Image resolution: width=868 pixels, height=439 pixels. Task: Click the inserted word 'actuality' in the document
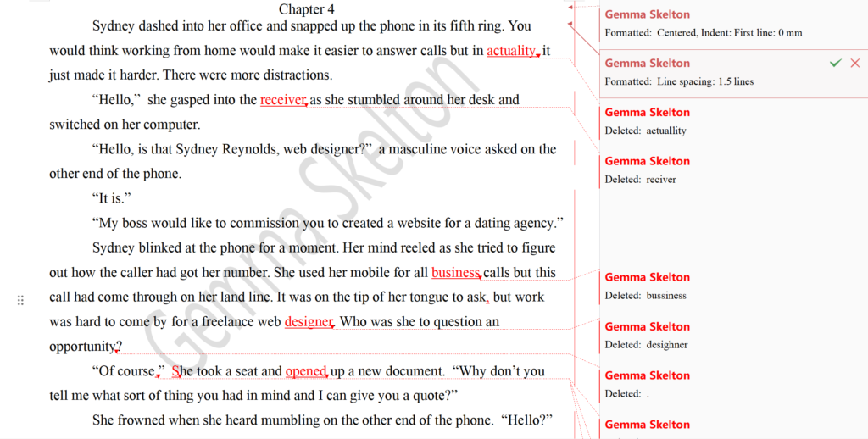pyautogui.click(x=511, y=51)
